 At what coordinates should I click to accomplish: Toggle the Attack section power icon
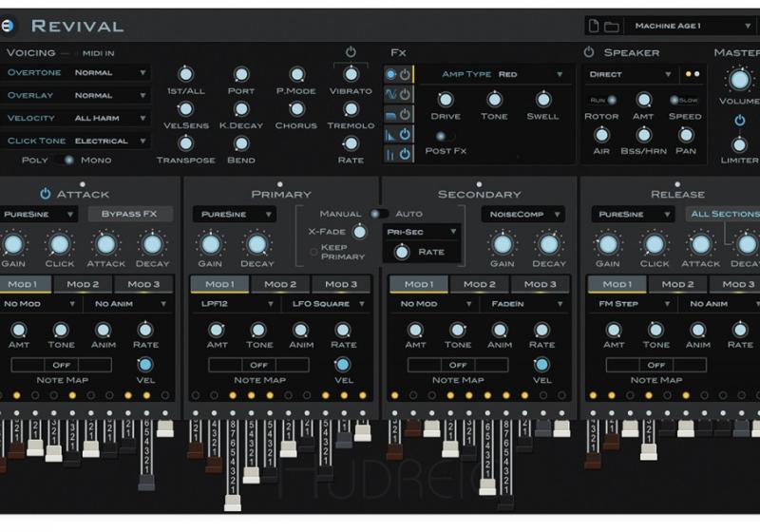point(45,194)
